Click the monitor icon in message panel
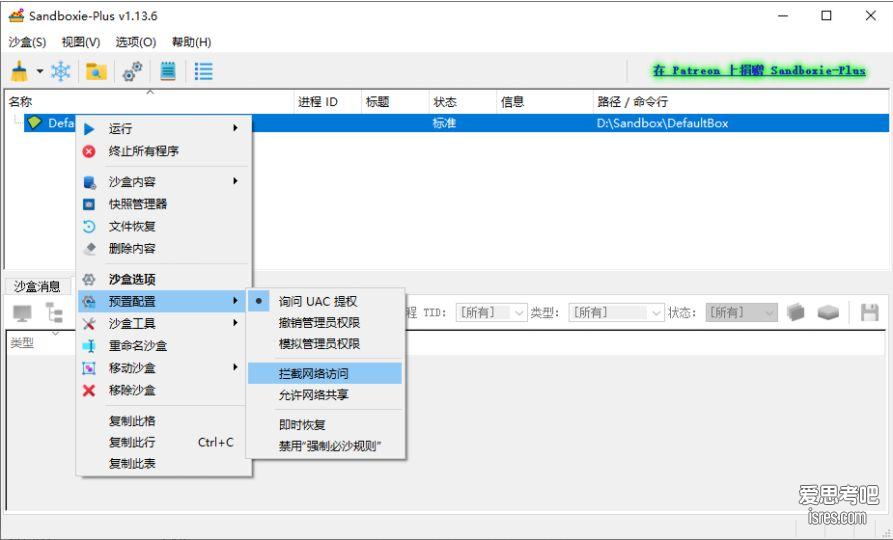This screenshot has height=540, width=893. tap(22, 313)
